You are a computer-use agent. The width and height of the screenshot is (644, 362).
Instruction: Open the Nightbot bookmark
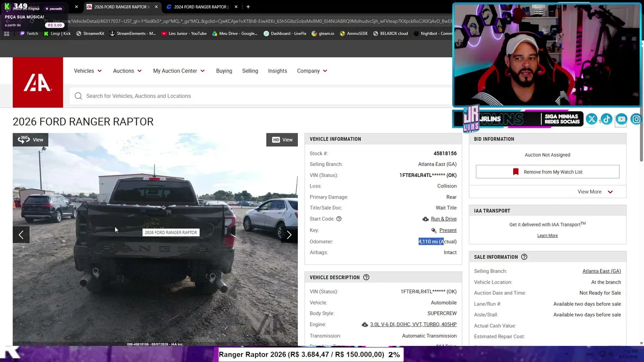click(433, 34)
